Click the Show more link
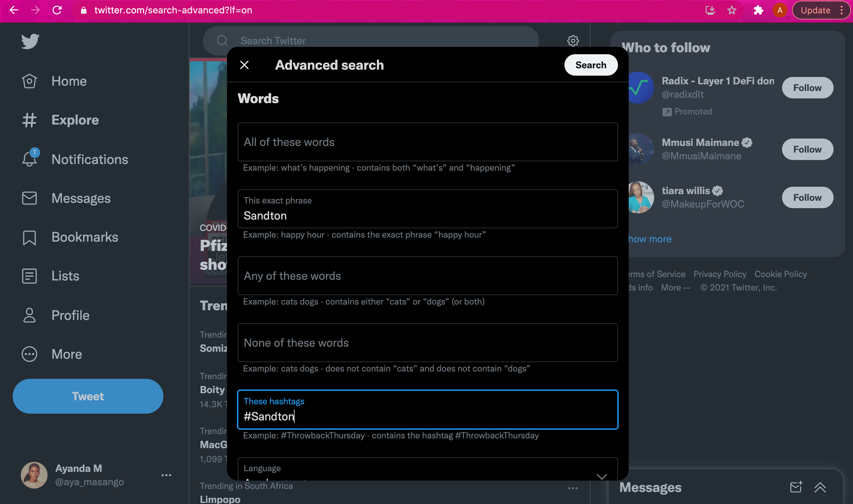The width and height of the screenshot is (853, 504). pyautogui.click(x=649, y=239)
